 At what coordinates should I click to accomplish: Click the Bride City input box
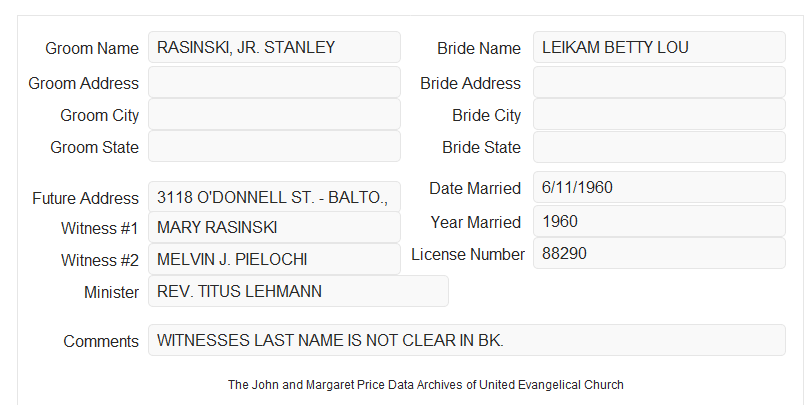tap(659, 114)
